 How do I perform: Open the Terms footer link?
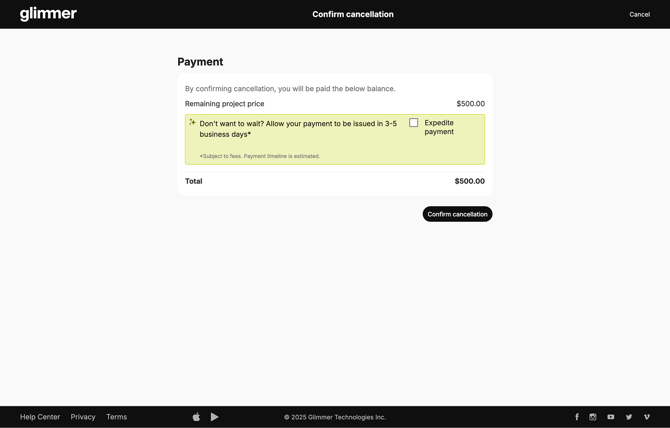click(116, 417)
